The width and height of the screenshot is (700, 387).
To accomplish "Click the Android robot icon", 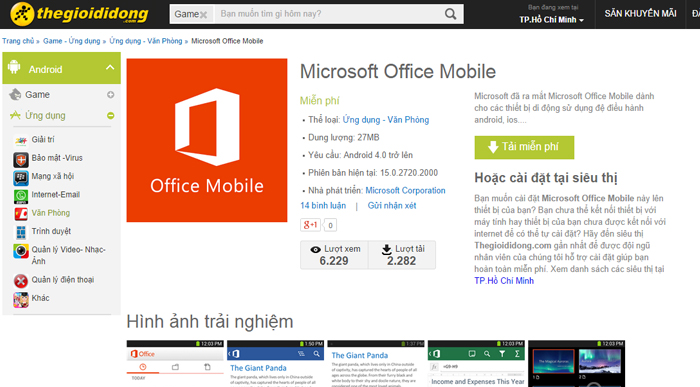I will (x=14, y=67).
